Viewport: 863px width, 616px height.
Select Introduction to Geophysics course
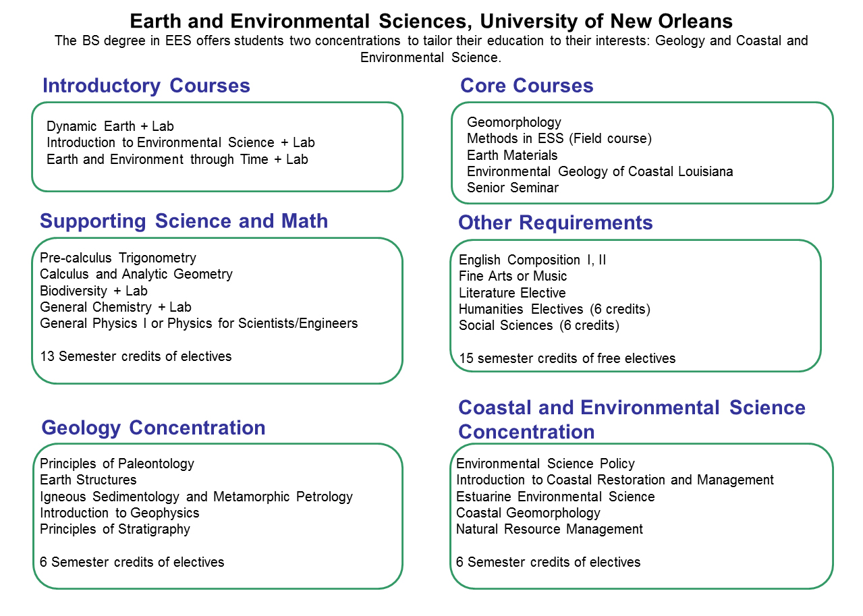119,513
